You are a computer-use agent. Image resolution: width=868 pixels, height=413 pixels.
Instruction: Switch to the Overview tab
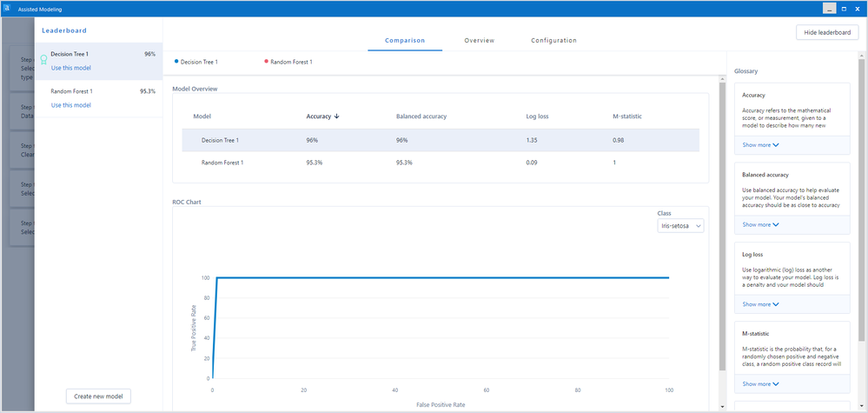click(480, 40)
